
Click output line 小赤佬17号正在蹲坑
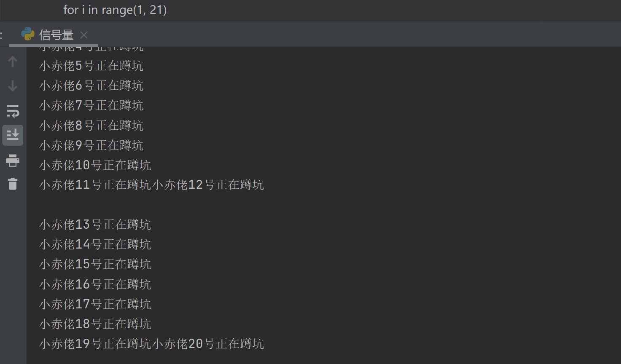(95, 304)
